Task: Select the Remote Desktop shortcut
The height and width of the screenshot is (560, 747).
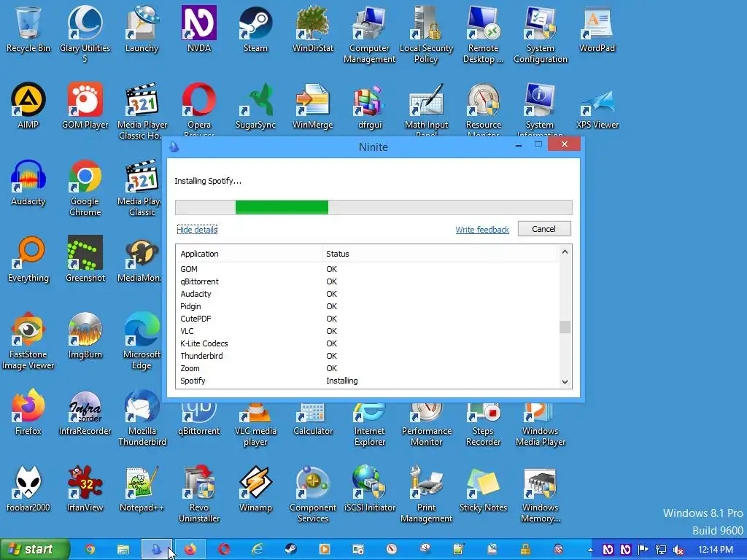Action: 483,34
